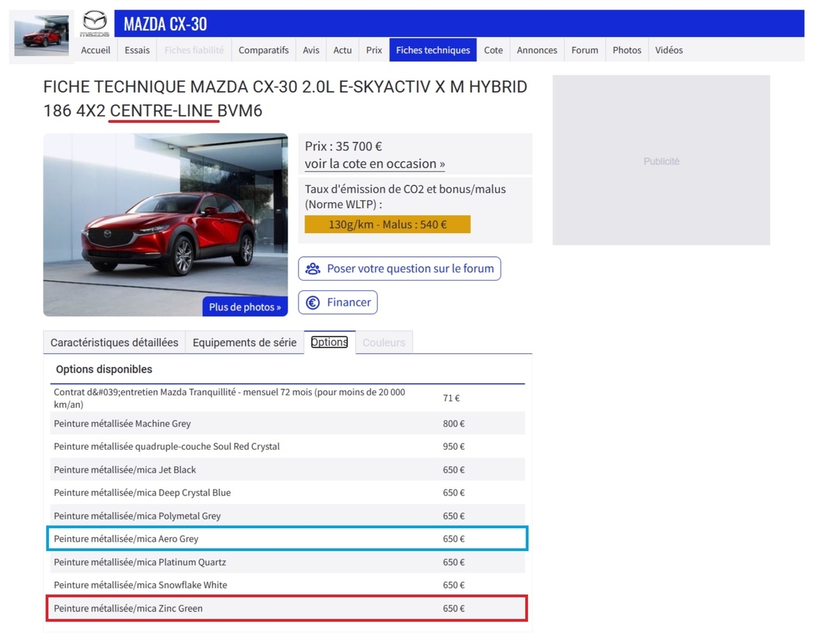Click the 800 € price value
This screenshot has height=644, width=814.
tap(454, 424)
